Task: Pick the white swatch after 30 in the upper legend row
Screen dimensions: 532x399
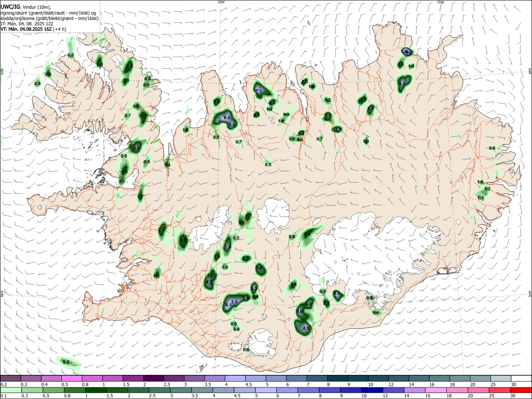Action: point(521,378)
